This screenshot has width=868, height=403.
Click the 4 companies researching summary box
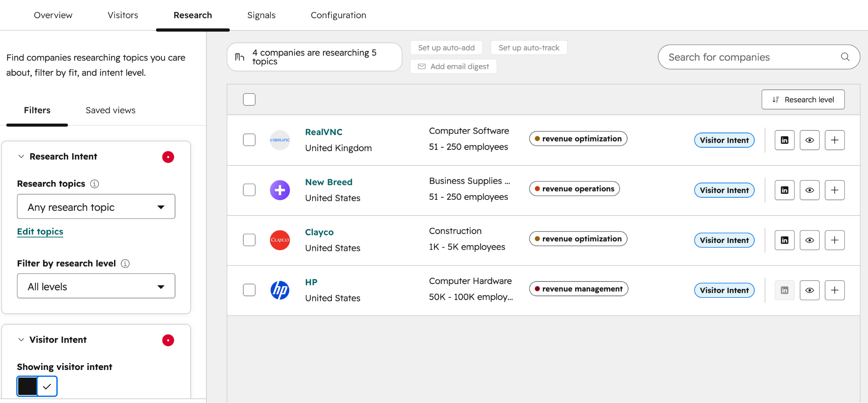(x=314, y=57)
